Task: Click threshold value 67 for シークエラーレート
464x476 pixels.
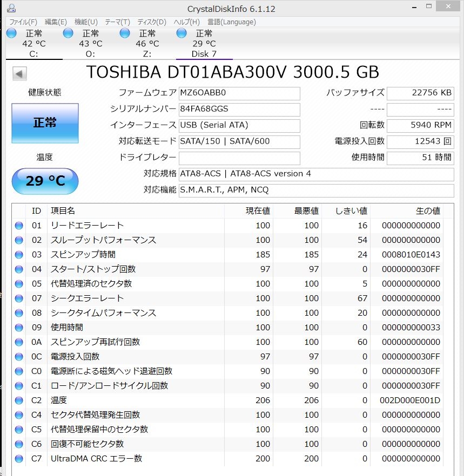Action: (362, 298)
